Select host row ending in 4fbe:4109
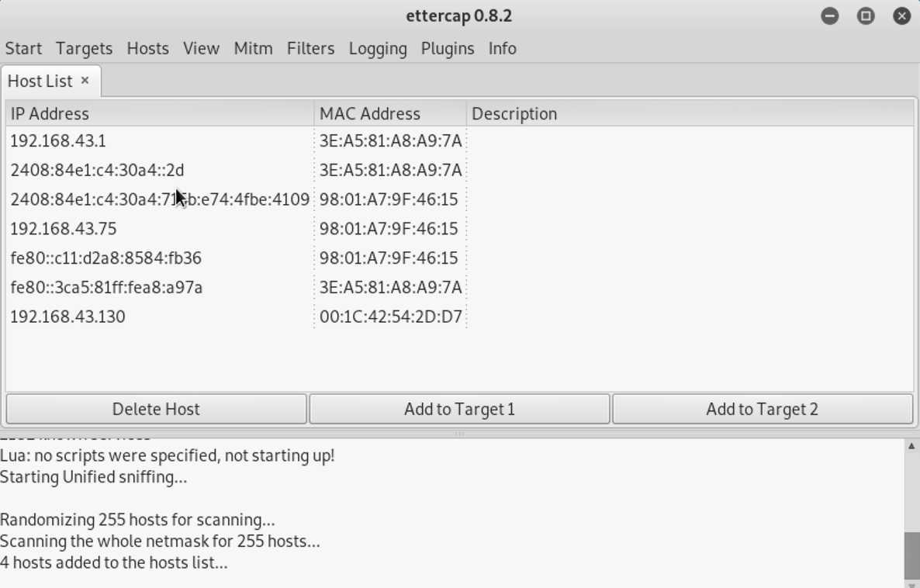 point(459,199)
